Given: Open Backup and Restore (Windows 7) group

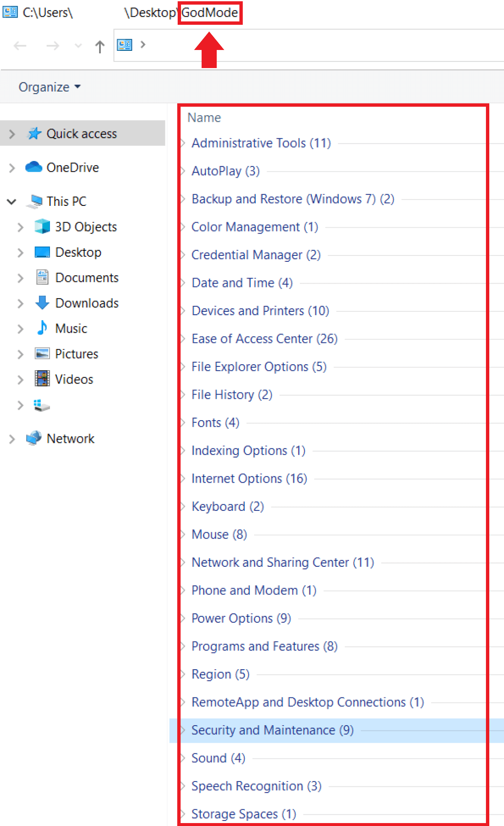Looking at the screenshot, I should (293, 199).
